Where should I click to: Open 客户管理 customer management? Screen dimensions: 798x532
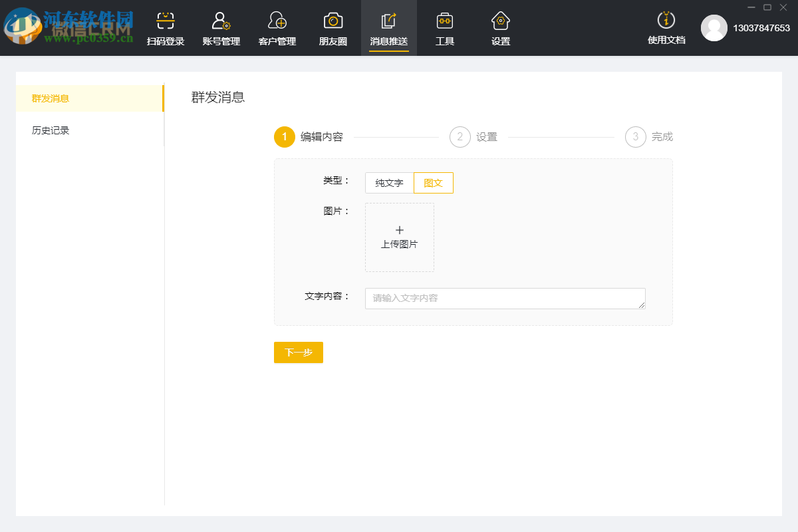[276, 28]
